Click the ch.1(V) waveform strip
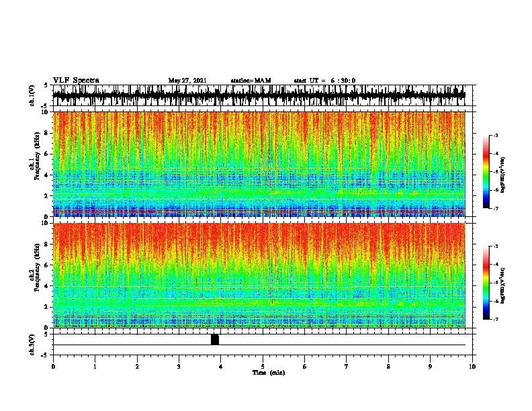532x411 pixels. click(x=259, y=95)
